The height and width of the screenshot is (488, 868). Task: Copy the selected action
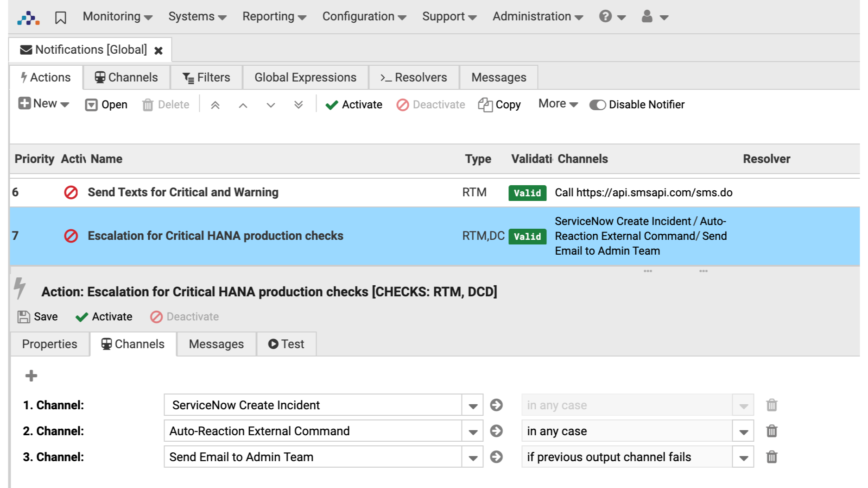tap(499, 105)
